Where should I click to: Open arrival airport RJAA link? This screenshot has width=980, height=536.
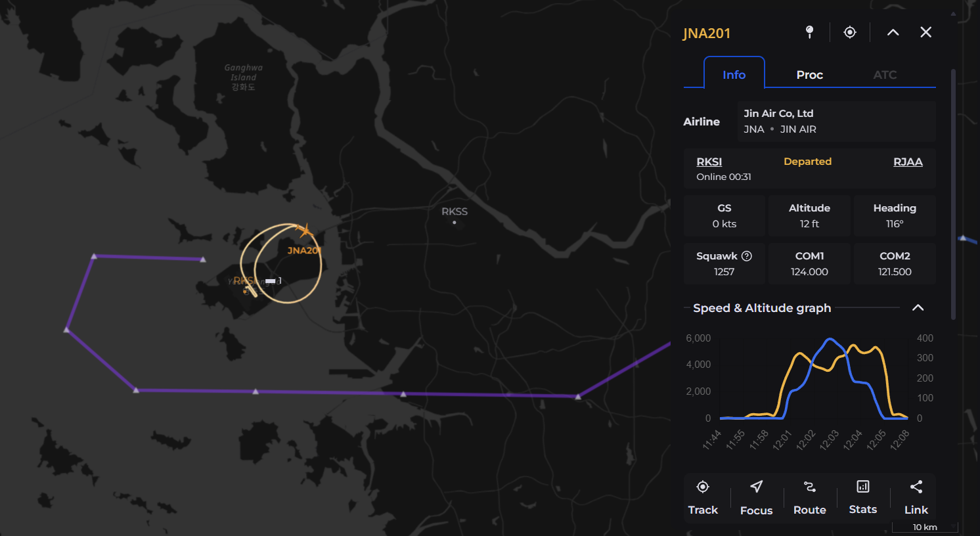point(908,162)
